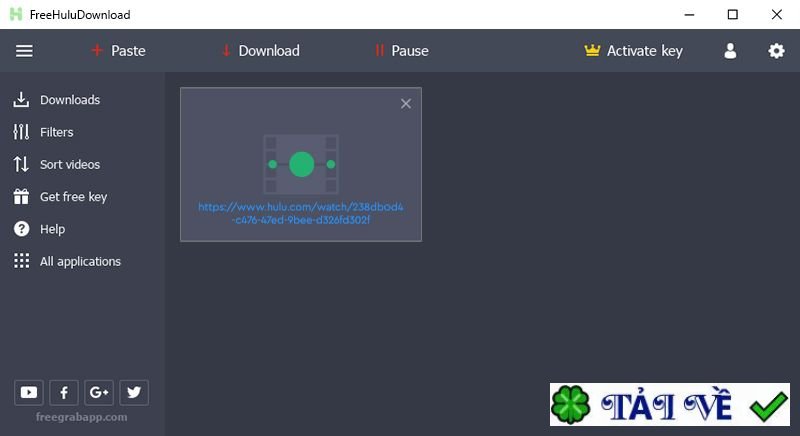Open All applications
800x436 pixels.
coord(67,261)
